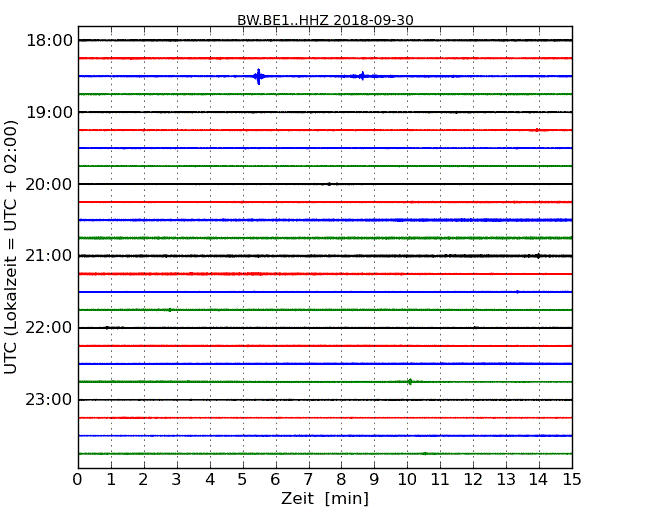The width and height of the screenshot is (650, 520).
Task: Click the x-axis tick label 4
Action: (x=210, y=480)
